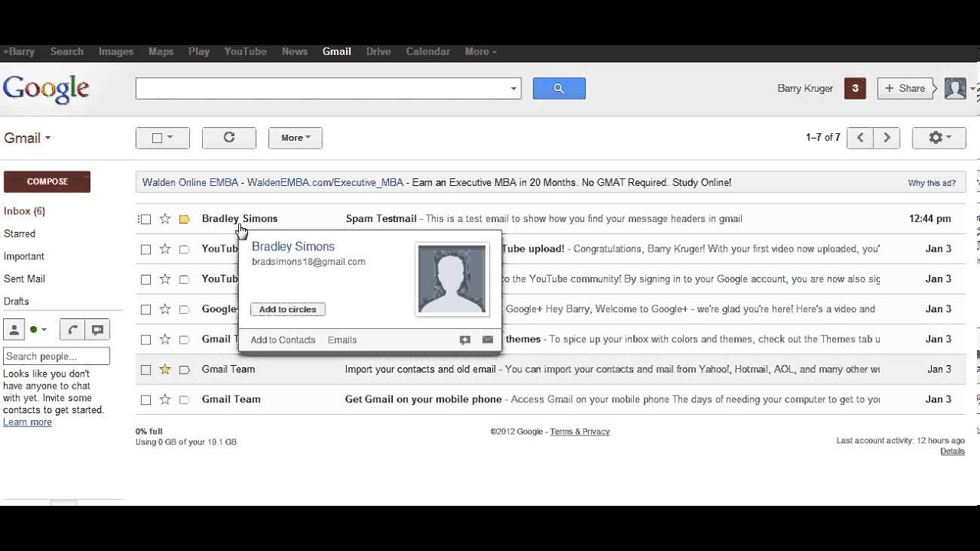Screen dimensions: 980x551
Task: Click Emails link in contact card
Action: pos(342,340)
